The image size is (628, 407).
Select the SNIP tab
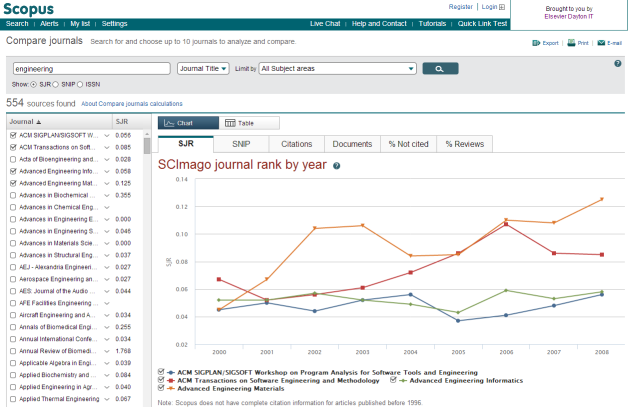tap(241, 144)
